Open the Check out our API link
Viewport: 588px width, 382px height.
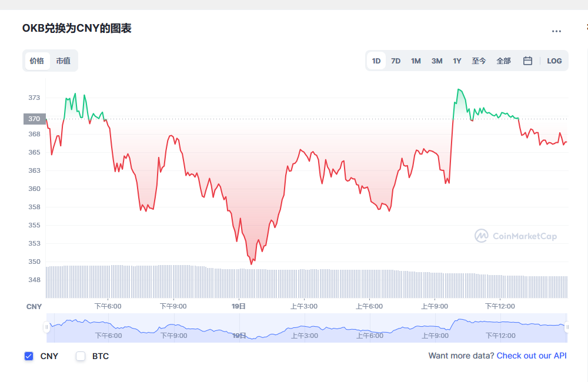coord(532,356)
